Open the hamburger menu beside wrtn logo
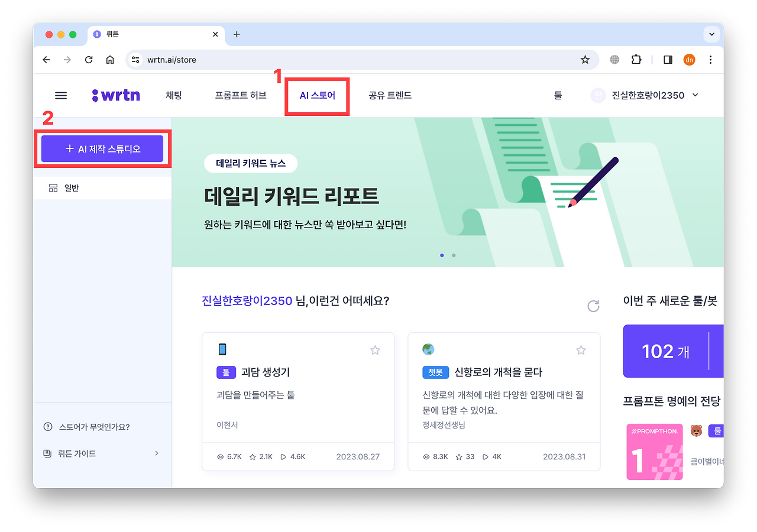The width and height of the screenshot is (757, 532). (x=61, y=95)
